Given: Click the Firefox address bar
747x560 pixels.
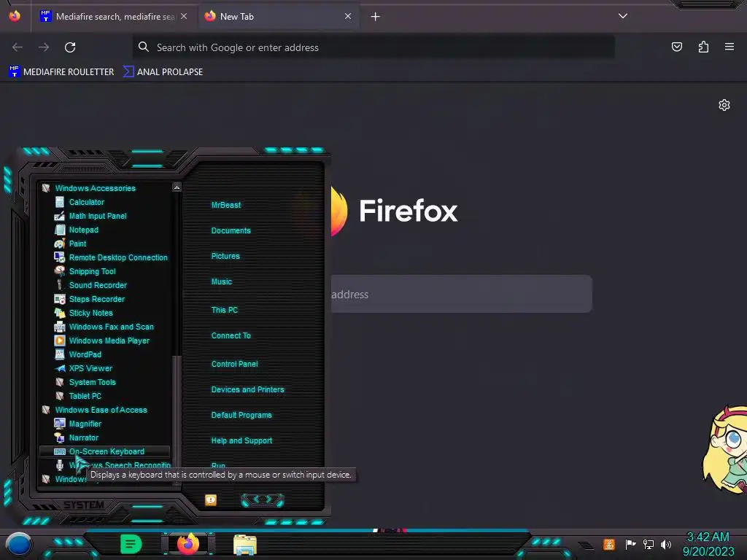Looking at the screenshot, I should [373, 47].
